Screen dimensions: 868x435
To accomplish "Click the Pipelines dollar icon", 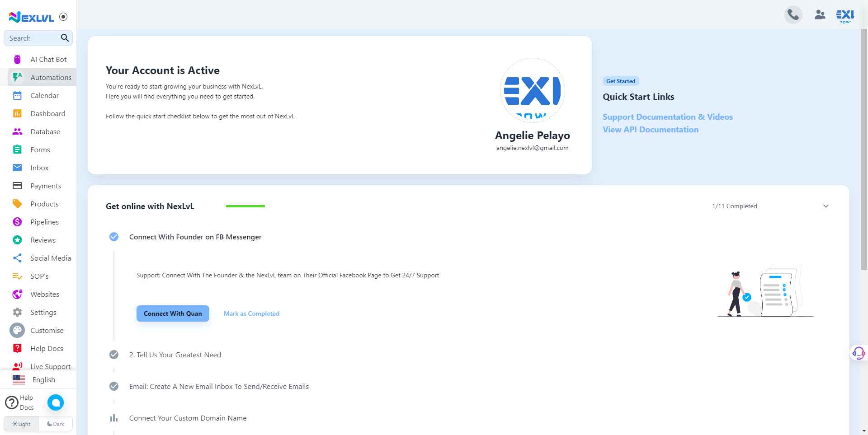I will 17,222.
